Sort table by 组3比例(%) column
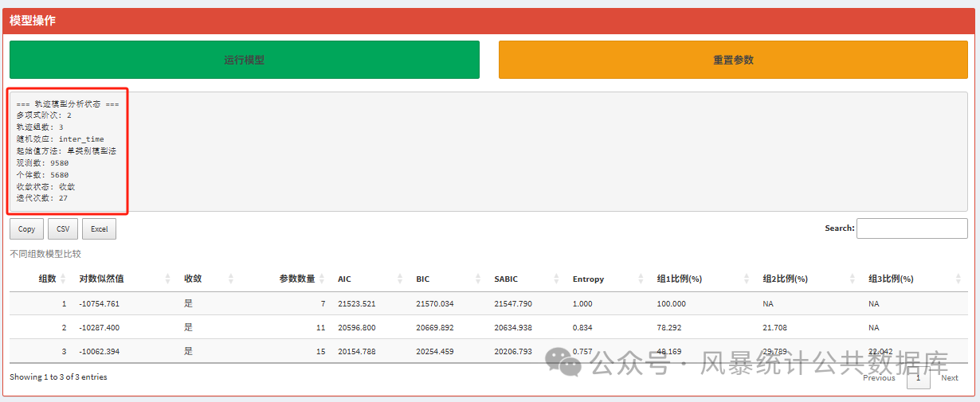 point(914,279)
